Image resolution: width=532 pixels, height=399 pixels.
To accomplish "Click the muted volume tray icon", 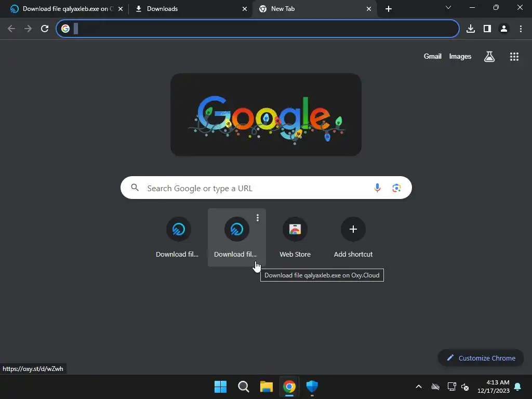I will 465,387.
